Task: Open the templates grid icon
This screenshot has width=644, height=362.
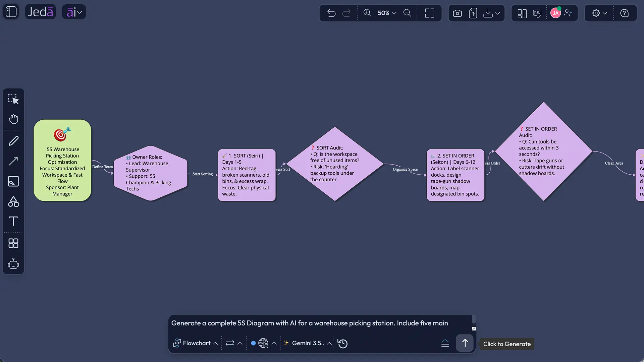Action: 13,243
